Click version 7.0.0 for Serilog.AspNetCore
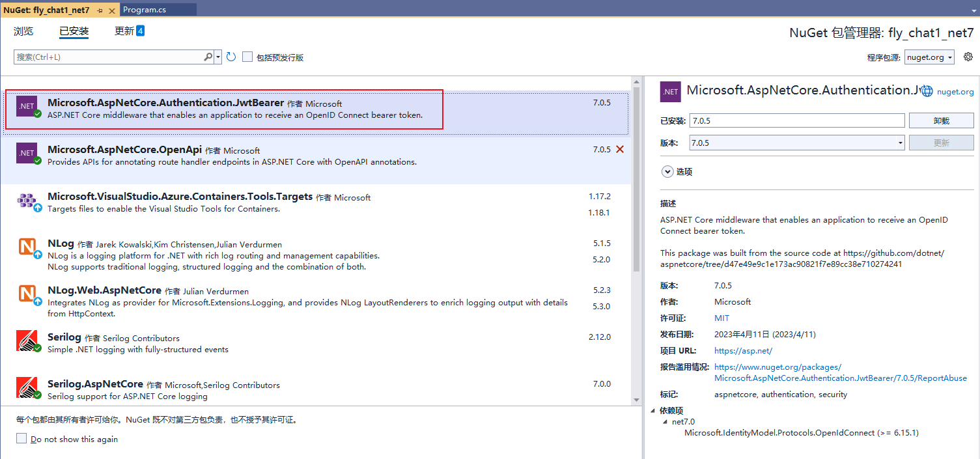 coord(602,383)
